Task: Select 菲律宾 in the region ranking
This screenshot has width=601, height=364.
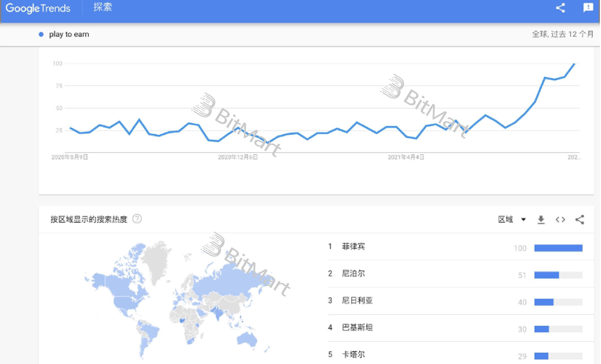Action: [x=353, y=247]
